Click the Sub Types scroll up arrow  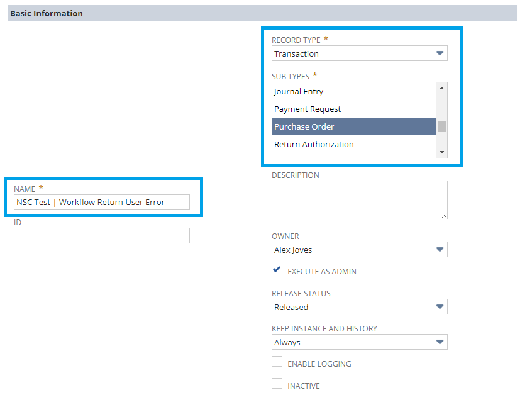click(441, 88)
